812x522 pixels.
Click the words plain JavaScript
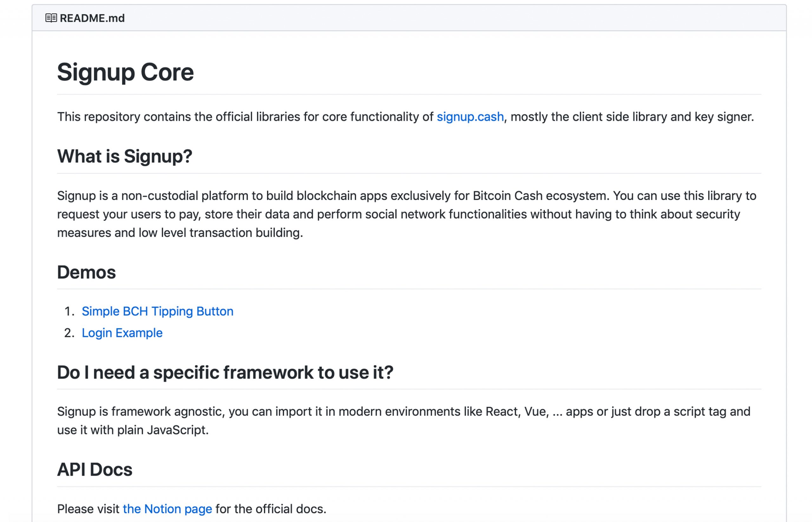tap(162, 430)
